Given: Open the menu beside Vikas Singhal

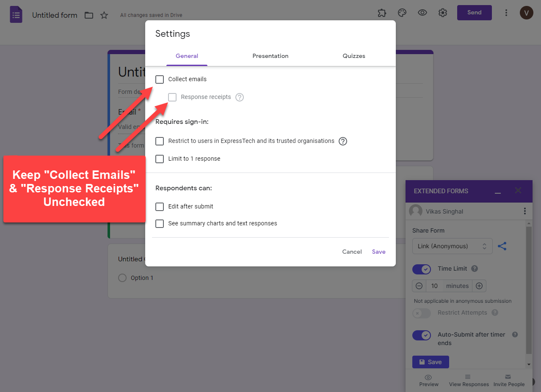Looking at the screenshot, I should pos(525,211).
